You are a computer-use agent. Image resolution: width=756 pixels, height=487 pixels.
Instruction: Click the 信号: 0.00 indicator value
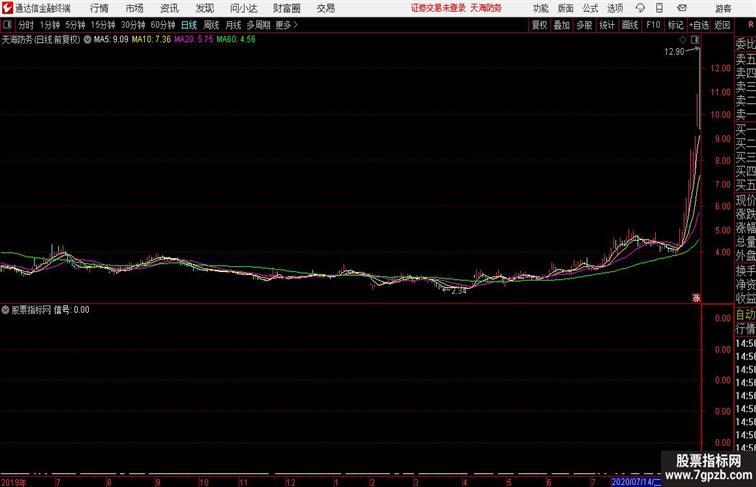click(71, 310)
